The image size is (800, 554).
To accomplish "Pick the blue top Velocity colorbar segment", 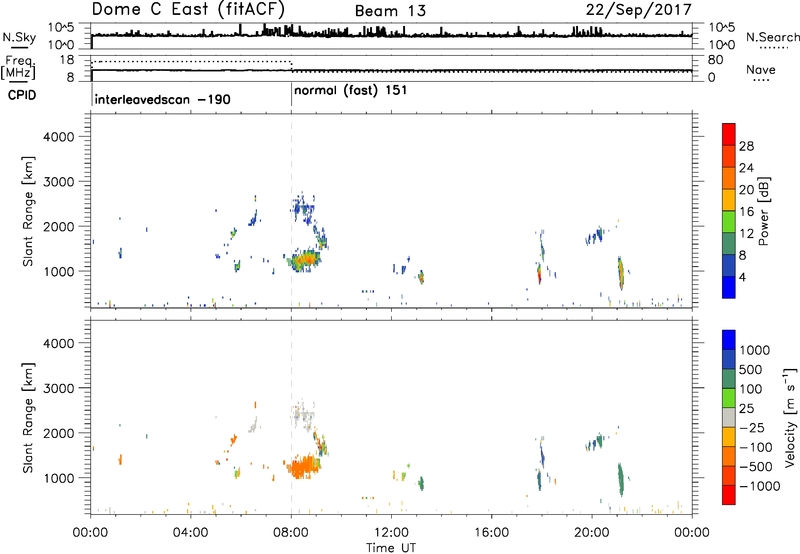I will 729,340.
